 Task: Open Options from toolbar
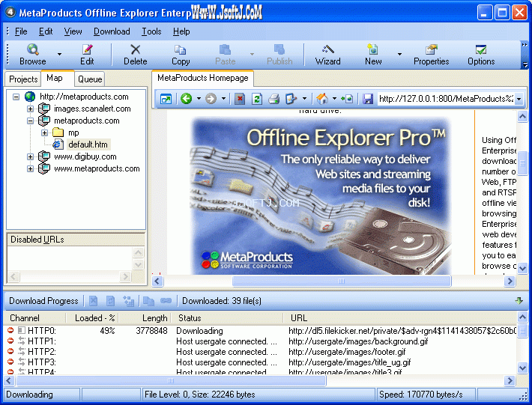click(x=481, y=54)
